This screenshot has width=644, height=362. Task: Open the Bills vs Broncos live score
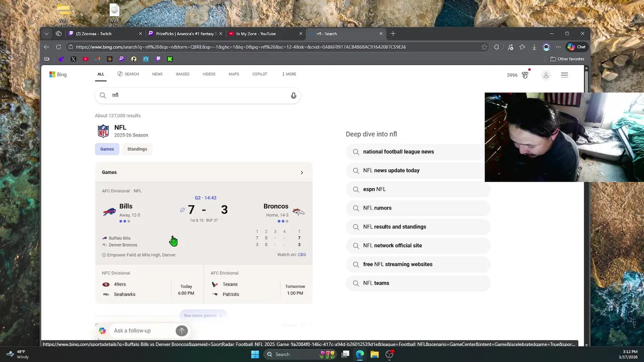(x=204, y=223)
